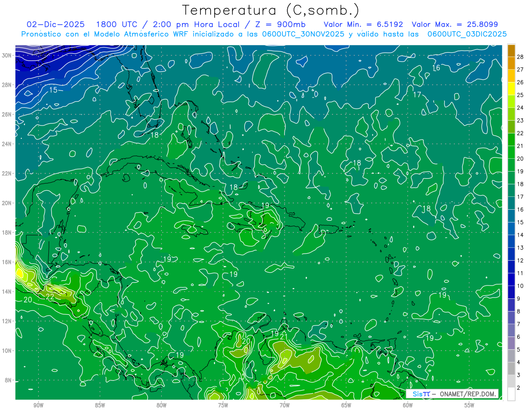Click the "90W" longitude axis label
532x411 pixels.
coord(38,405)
